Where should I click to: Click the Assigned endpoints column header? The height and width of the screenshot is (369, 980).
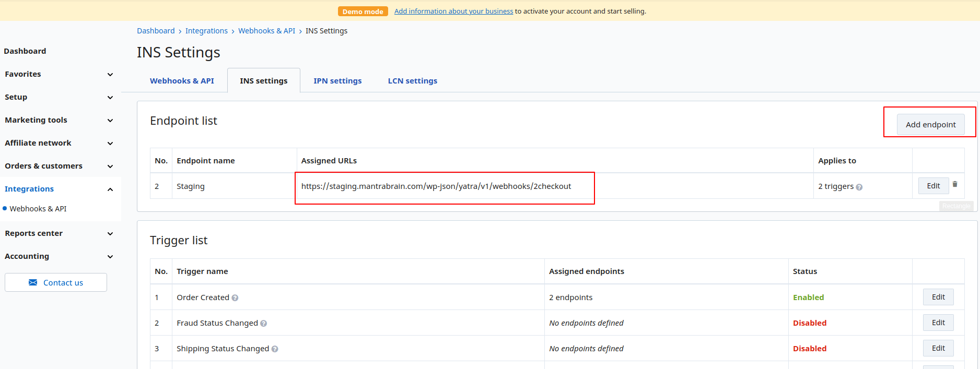pos(587,271)
